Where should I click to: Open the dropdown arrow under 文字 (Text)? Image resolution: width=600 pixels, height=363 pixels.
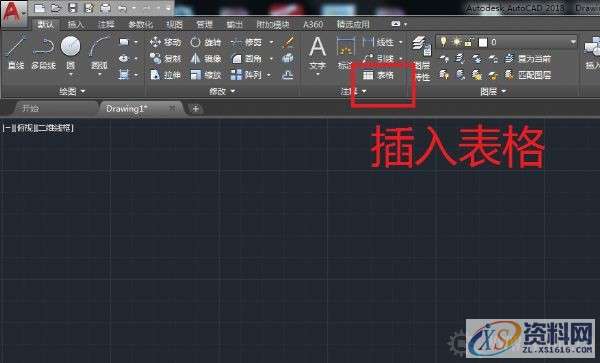tap(318, 74)
